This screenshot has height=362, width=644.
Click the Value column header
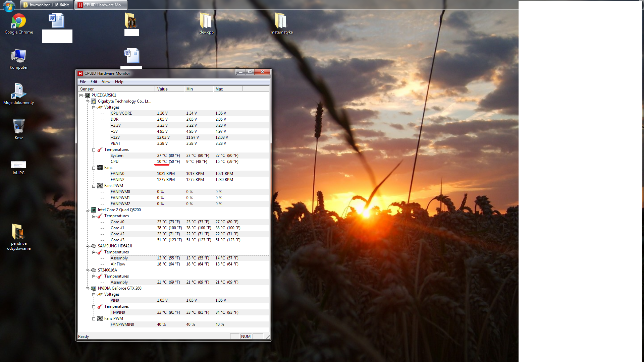pos(169,89)
